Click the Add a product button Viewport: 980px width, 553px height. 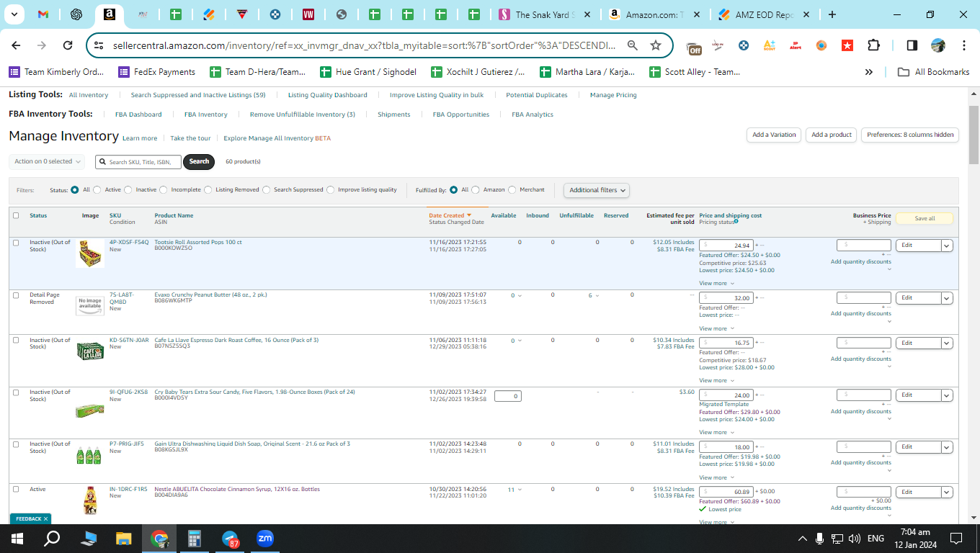pos(832,135)
